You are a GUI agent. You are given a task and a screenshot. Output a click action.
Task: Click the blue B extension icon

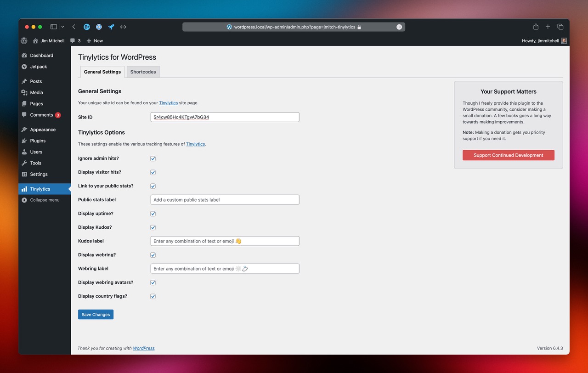87,27
